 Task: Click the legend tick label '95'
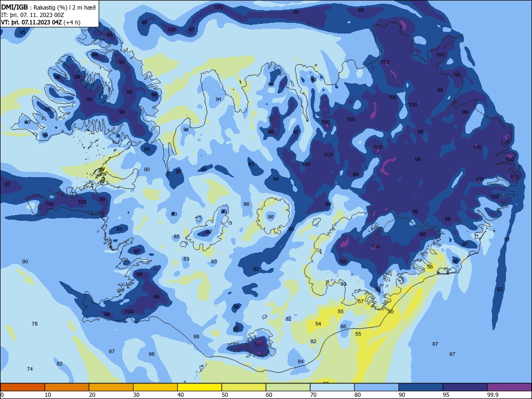(x=446, y=395)
